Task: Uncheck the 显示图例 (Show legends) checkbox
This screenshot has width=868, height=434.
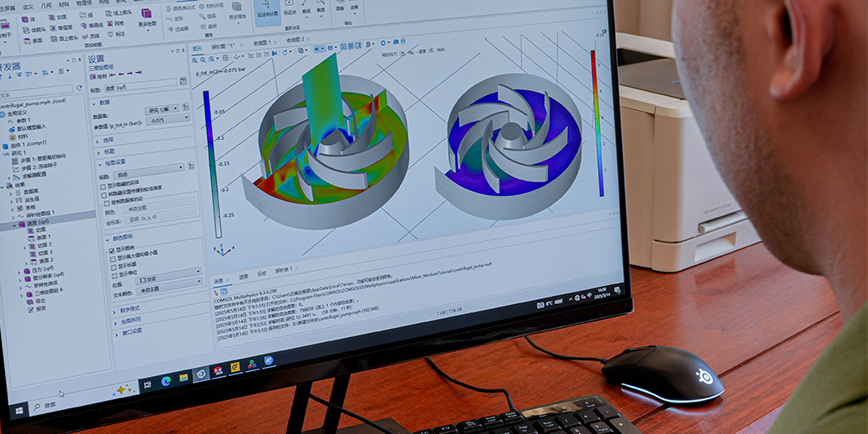Action: [113, 249]
